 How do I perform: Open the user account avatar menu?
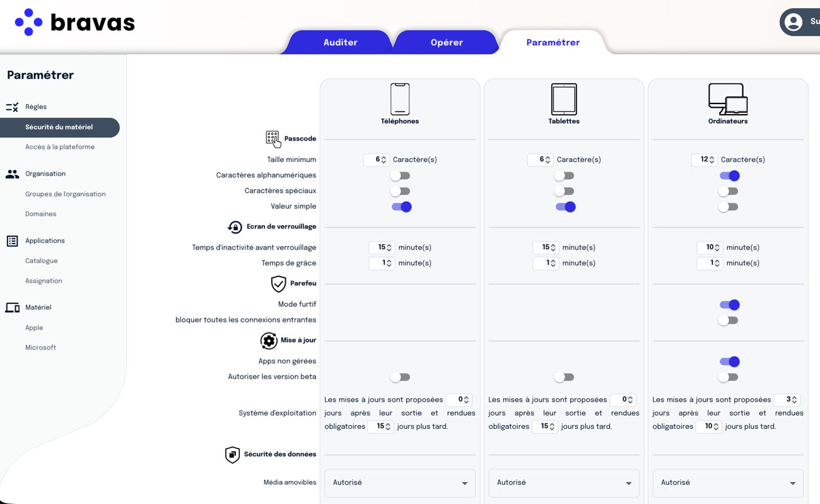click(794, 22)
